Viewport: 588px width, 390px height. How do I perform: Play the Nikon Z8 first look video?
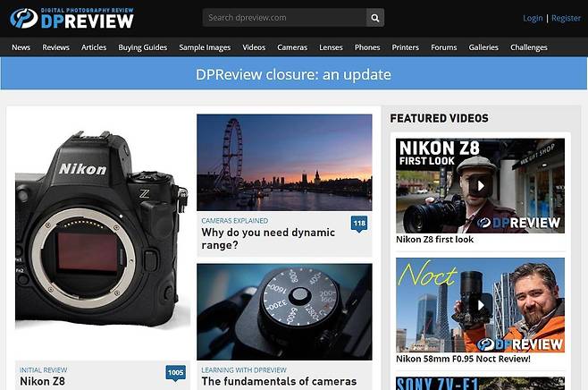pos(480,185)
